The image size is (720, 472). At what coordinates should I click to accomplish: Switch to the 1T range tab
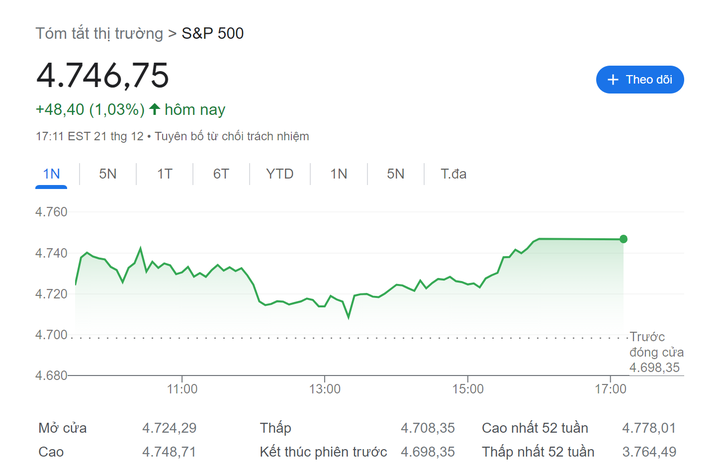pyautogui.click(x=165, y=174)
